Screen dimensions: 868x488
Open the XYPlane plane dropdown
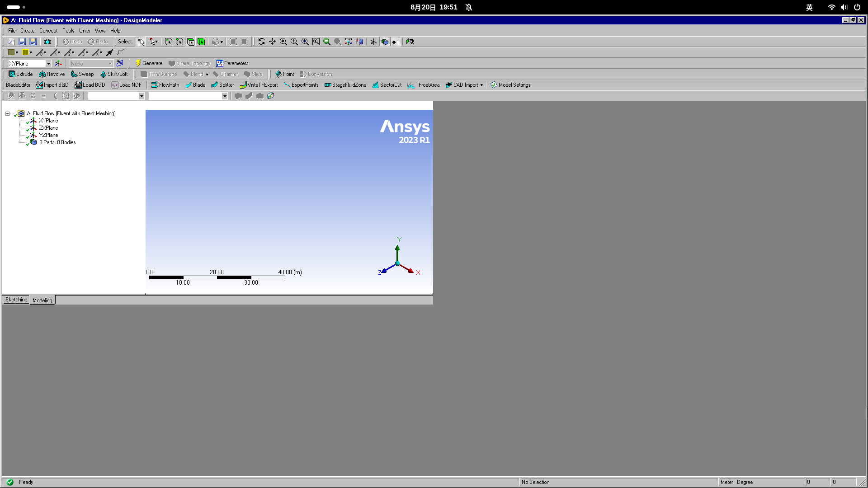click(x=48, y=64)
